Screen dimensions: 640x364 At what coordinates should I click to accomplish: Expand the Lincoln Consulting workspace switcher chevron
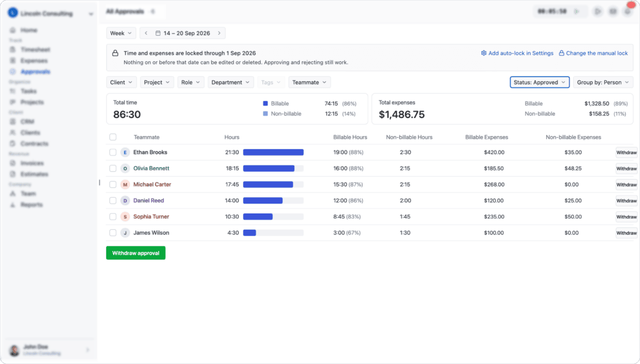coord(91,14)
